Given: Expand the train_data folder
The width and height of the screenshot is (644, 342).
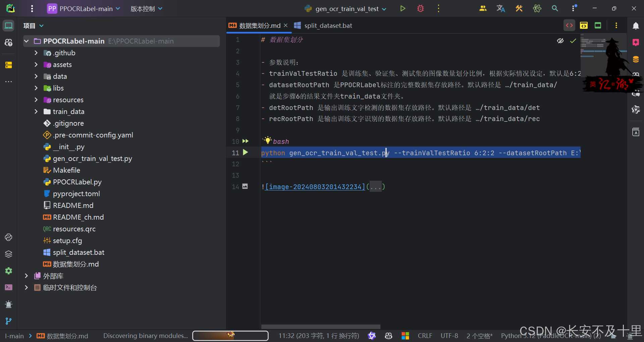Looking at the screenshot, I should [36, 112].
